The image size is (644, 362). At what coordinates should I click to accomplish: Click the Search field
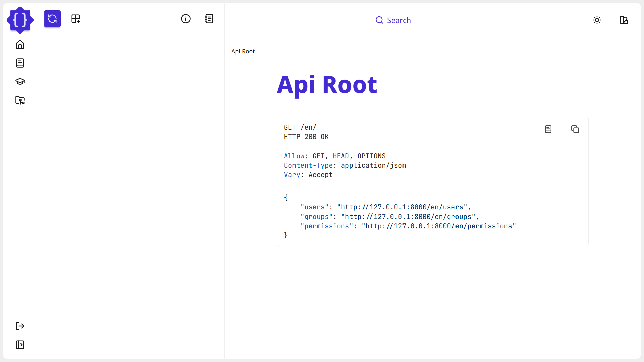pos(393,20)
